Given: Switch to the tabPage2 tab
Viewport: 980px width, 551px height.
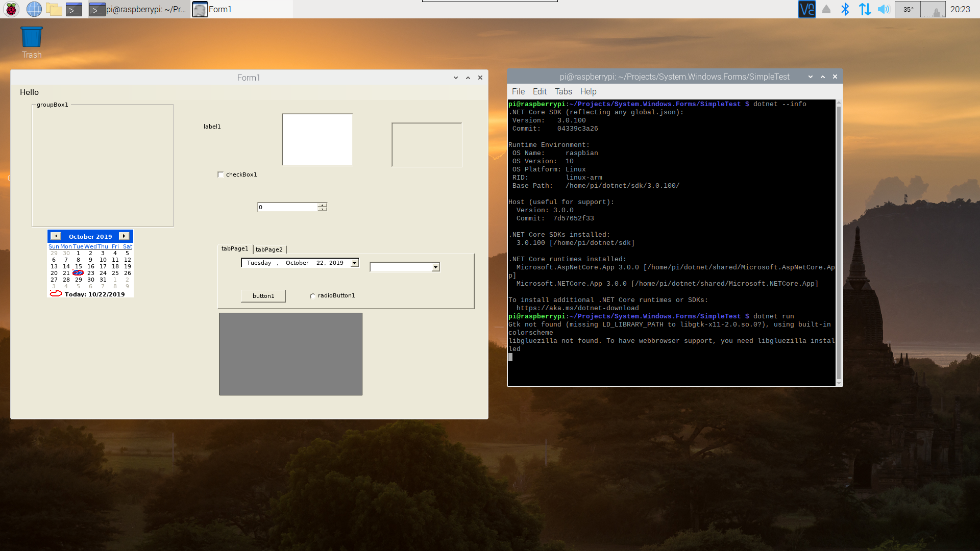Looking at the screenshot, I should tap(269, 249).
